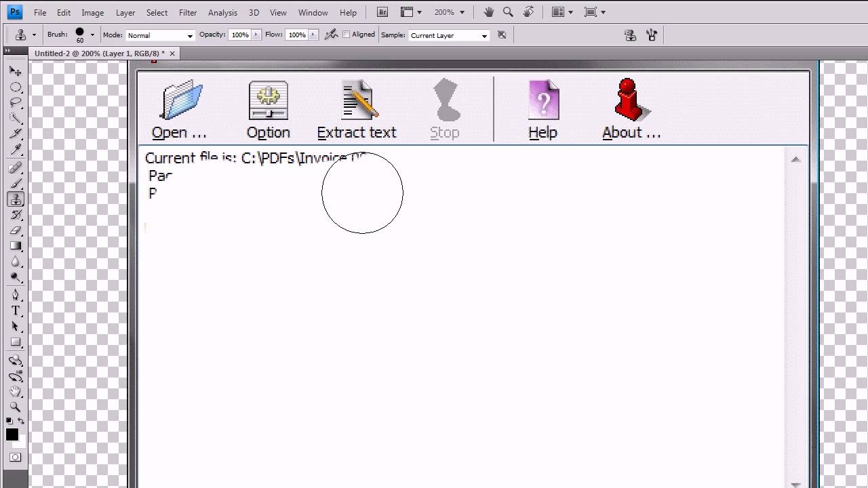Select the Clone Stamp tool

(x=15, y=199)
